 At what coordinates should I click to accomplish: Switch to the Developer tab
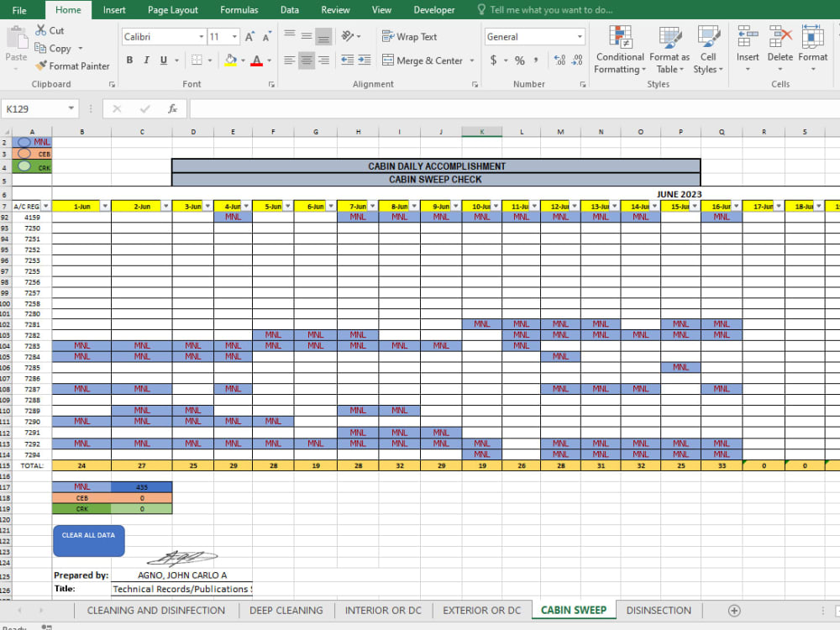434,10
